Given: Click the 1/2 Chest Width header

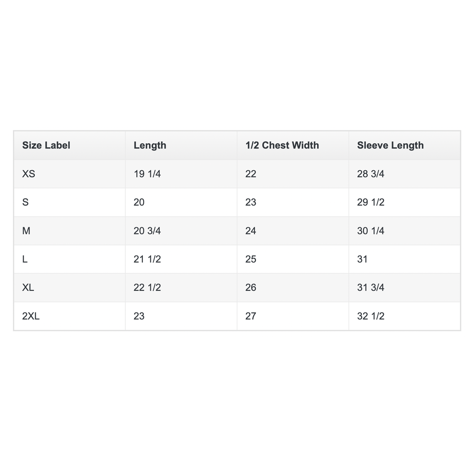Looking at the screenshot, I should click(282, 146).
